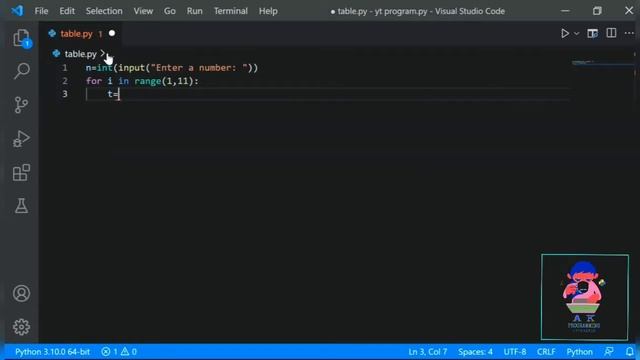This screenshot has width=640, height=360.
Task: Click the for loop on line 2
Action: (x=142, y=81)
